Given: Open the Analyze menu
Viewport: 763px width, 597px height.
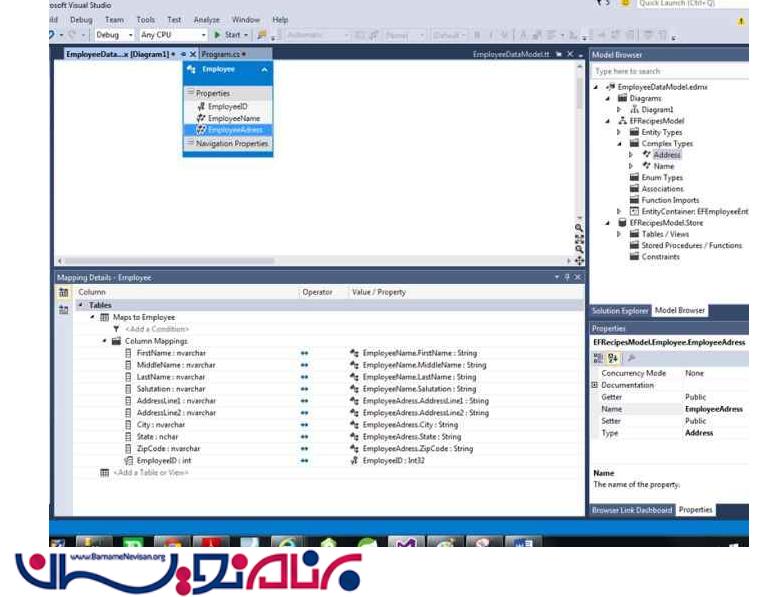Looking at the screenshot, I should tap(206, 19).
